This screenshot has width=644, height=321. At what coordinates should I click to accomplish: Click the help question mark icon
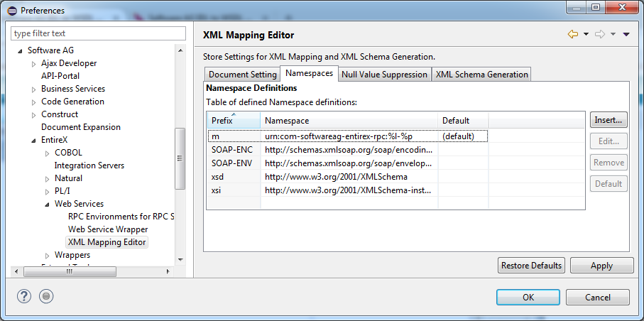[24, 296]
